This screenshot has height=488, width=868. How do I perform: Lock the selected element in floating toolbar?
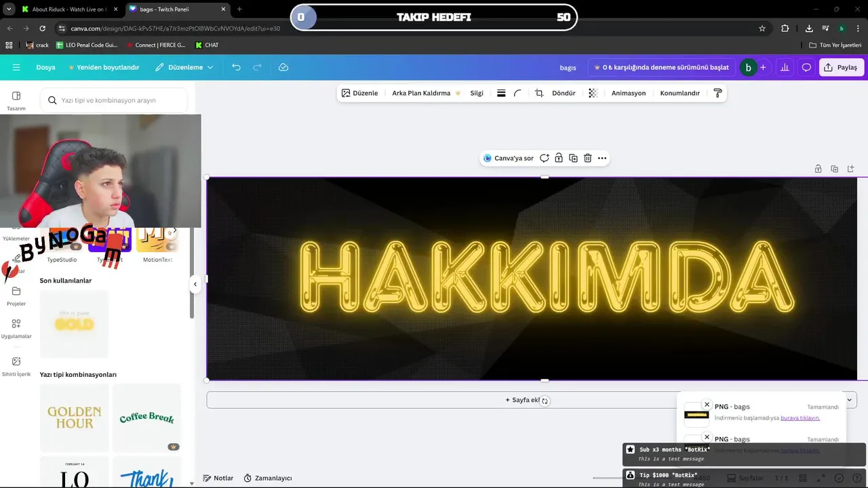(558, 158)
